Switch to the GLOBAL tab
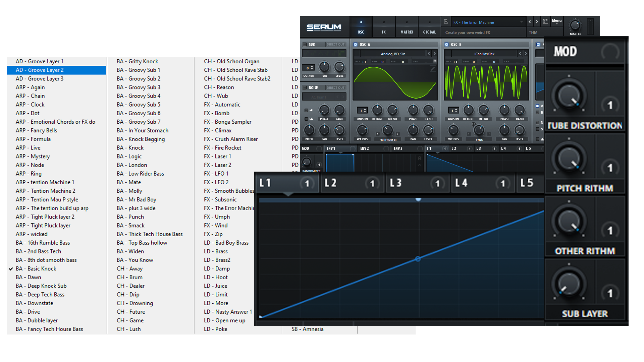 pyautogui.click(x=429, y=27)
